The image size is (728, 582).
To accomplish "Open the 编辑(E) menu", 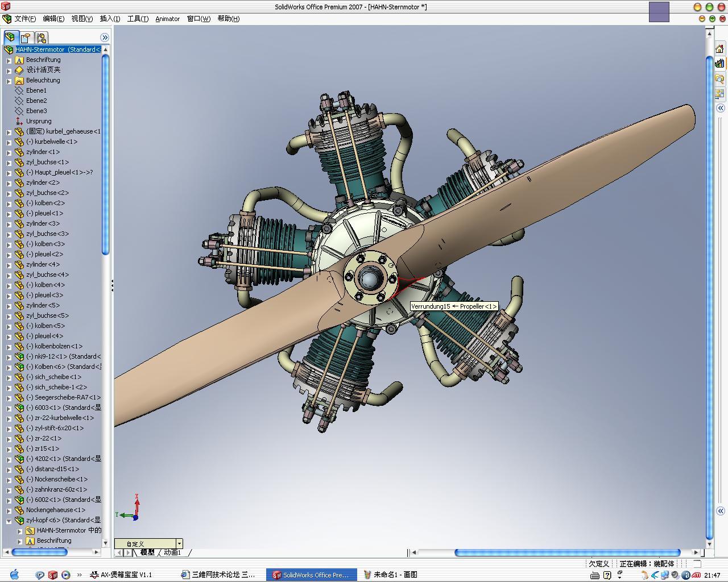I will (x=54, y=19).
